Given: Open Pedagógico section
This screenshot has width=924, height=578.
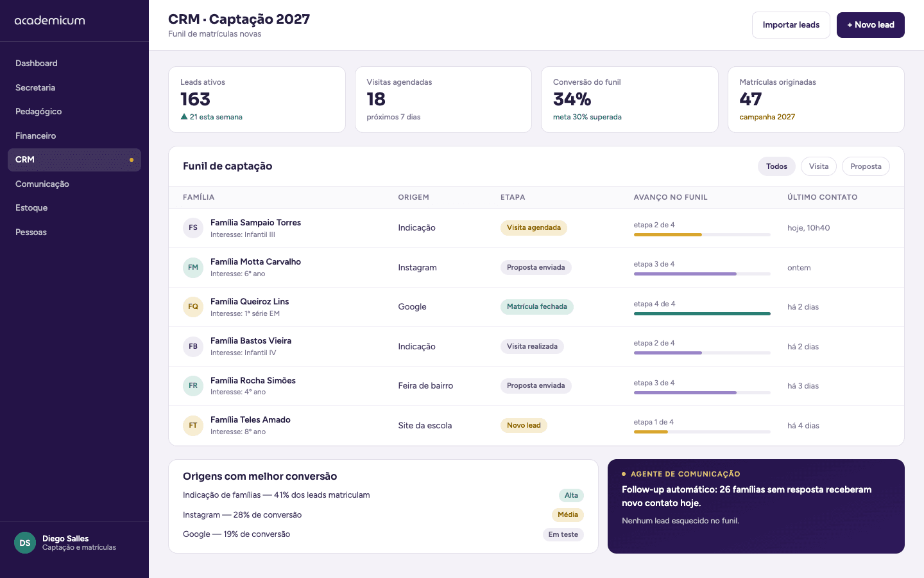Looking at the screenshot, I should 74,111.
